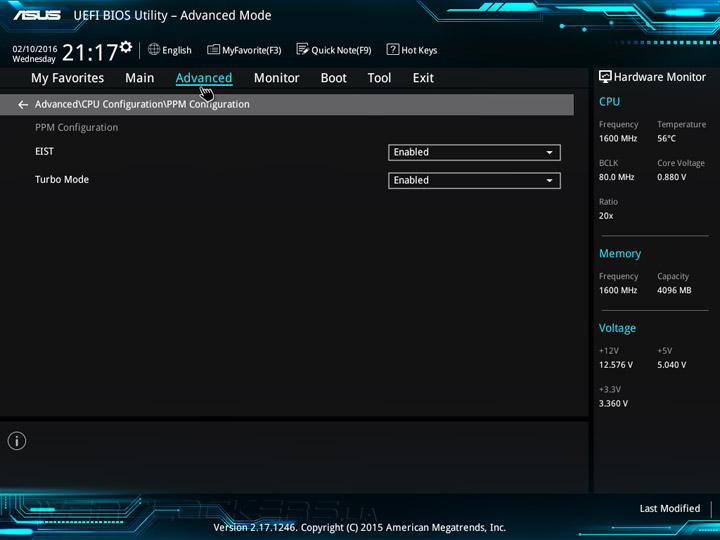Click the EIST dropdown arrow
This screenshot has width=720, height=540.
pos(549,152)
